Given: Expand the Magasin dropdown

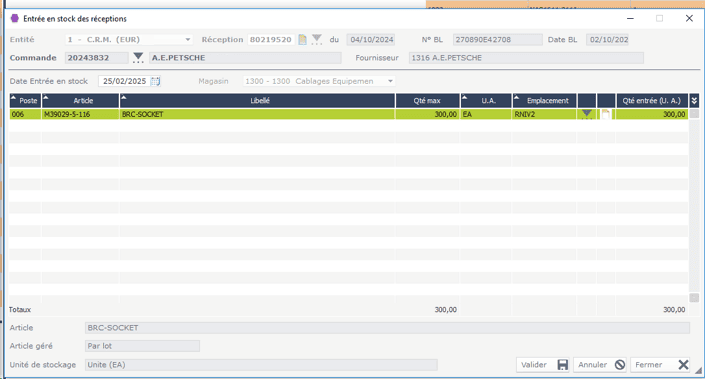Looking at the screenshot, I should 390,81.
